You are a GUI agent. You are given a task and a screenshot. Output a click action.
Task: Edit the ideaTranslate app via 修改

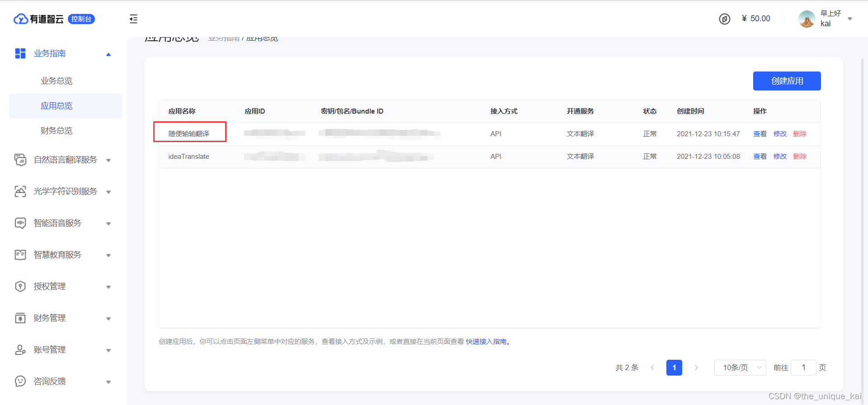click(x=780, y=157)
